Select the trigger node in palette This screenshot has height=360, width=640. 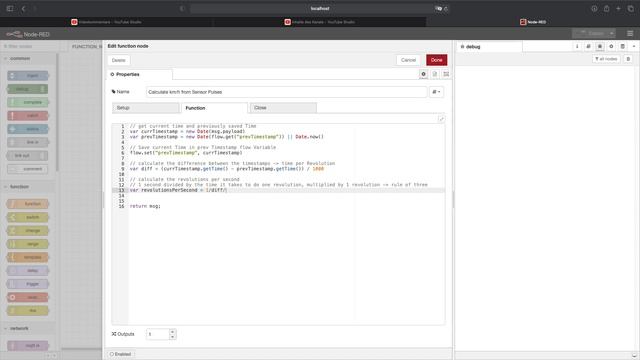pos(28,284)
